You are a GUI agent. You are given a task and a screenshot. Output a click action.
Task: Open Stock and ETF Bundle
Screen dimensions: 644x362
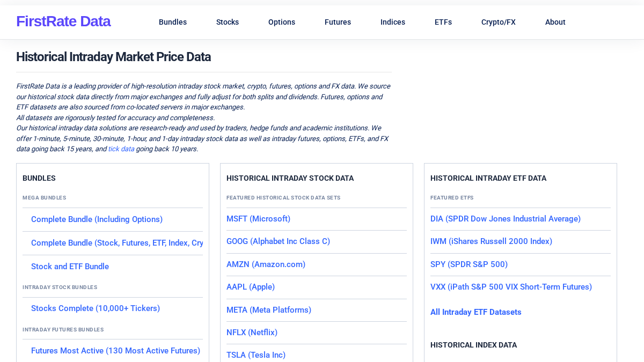pos(70,267)
